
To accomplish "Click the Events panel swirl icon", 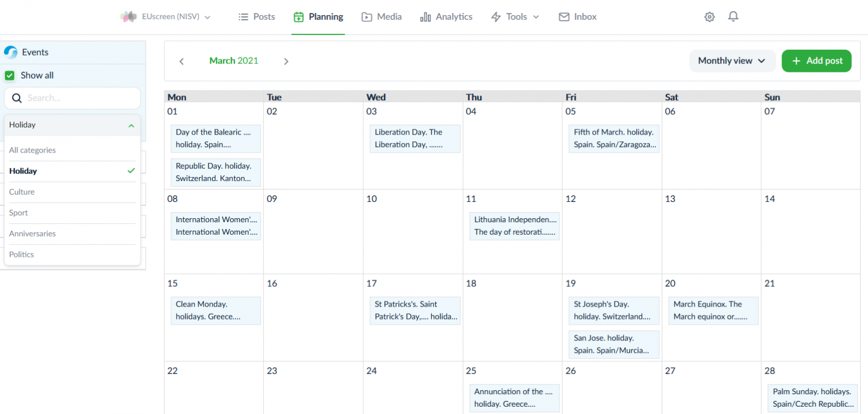I will tap(11, 53).
